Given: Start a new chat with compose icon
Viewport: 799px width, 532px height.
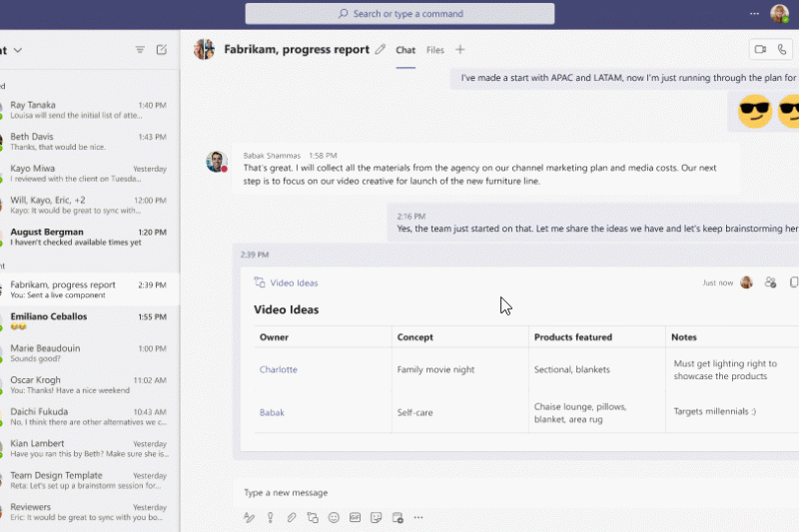Looking at the screenshot, I should pos(162,49).
